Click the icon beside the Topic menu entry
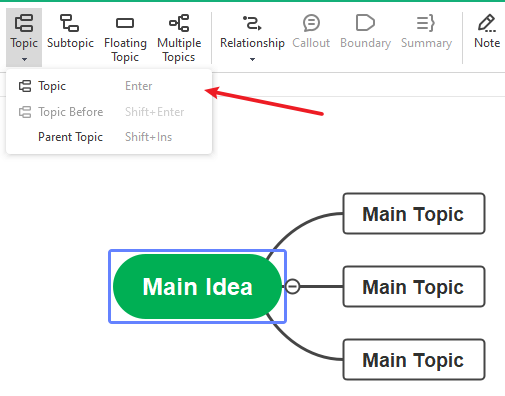Viewport: 505px width, 396px height. point(25,86)
